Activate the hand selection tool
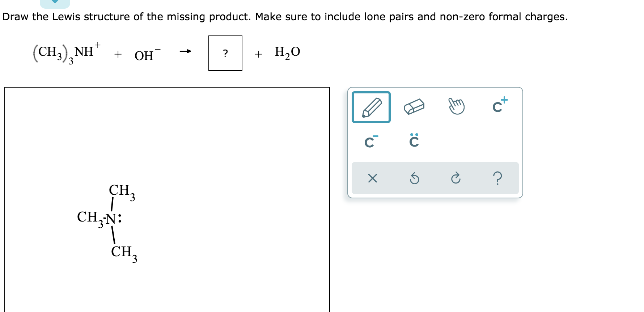The height and width of the screenshot is (312, 644). point(457,106)
